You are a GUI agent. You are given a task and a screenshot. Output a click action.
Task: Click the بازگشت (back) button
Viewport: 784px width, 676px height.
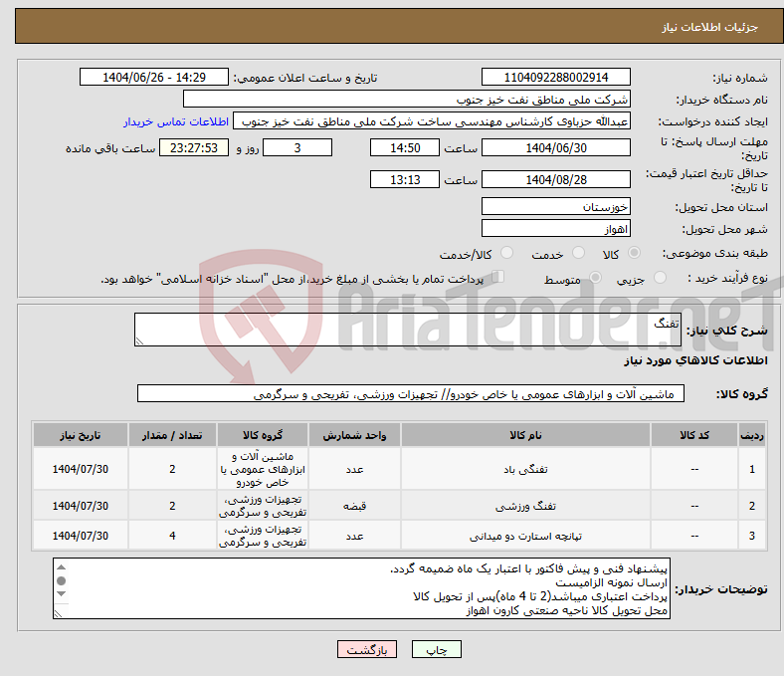point(367,649)
